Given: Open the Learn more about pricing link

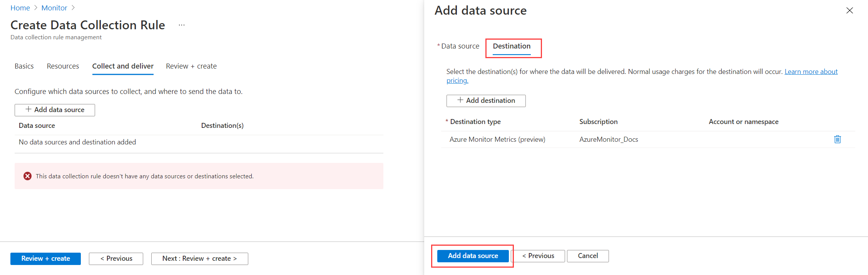Looking at the screenshot, I should tap(811, 72).
